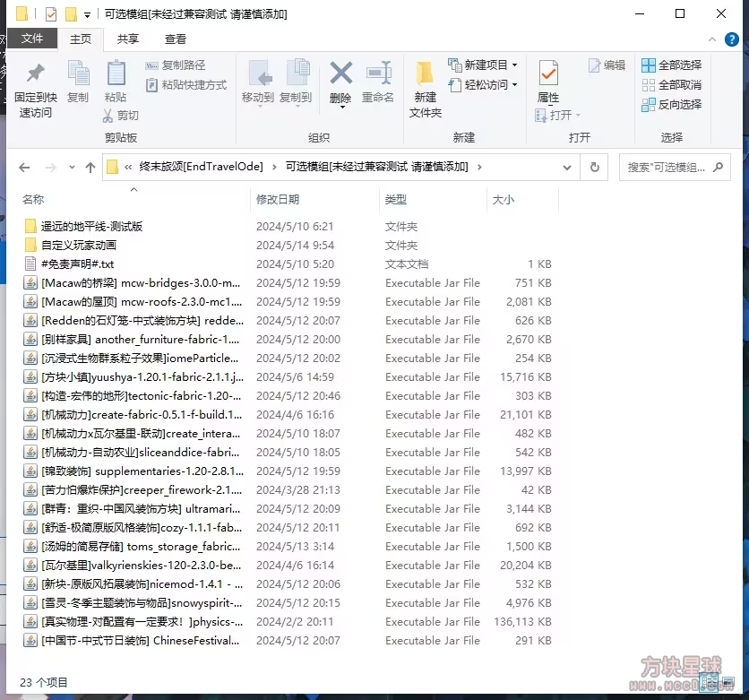The height and width of the screenshot is (700, 749).
Task: Switch to the 查看 ribbon tab
Action: [175, 39]
